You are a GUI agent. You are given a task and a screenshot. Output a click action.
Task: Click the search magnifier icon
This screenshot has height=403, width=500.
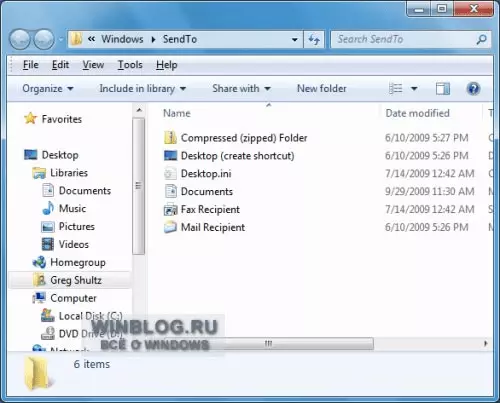[481, 40]
